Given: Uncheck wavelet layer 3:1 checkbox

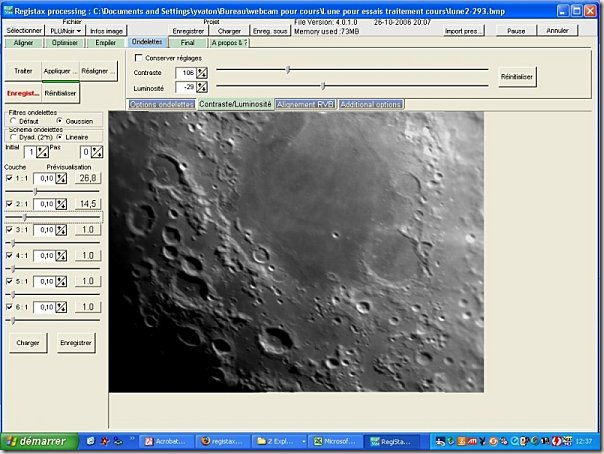Looking at the screenshot, I should [9, 230].
